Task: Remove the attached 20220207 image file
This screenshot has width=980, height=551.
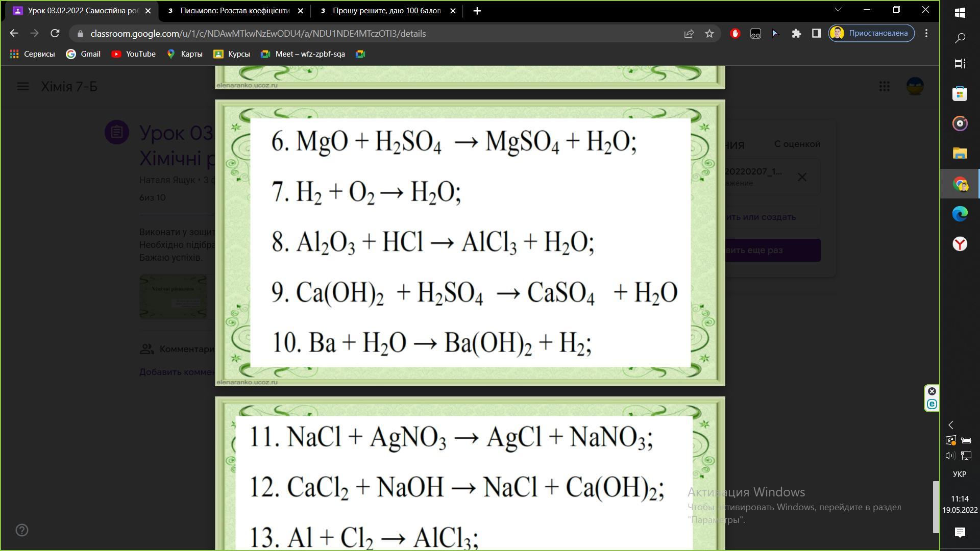Action: [x=802, y=177]
